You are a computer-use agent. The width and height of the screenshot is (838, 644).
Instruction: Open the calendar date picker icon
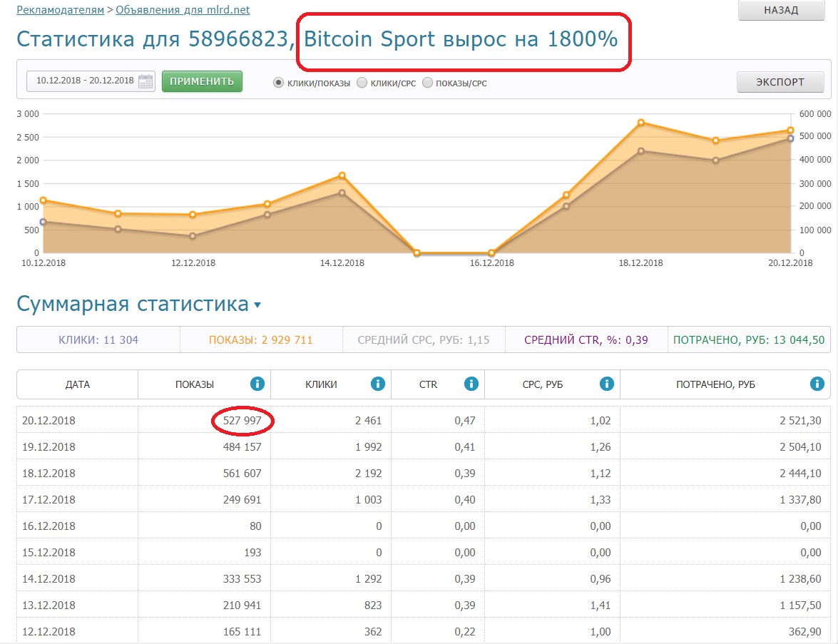(x=145, y=81)
